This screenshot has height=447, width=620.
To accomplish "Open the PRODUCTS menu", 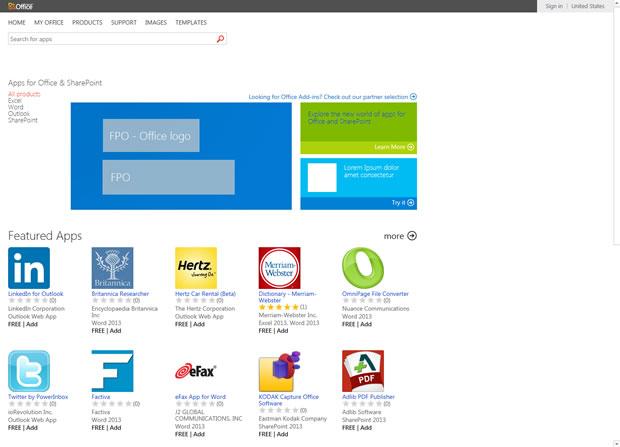I will [87, 22].
